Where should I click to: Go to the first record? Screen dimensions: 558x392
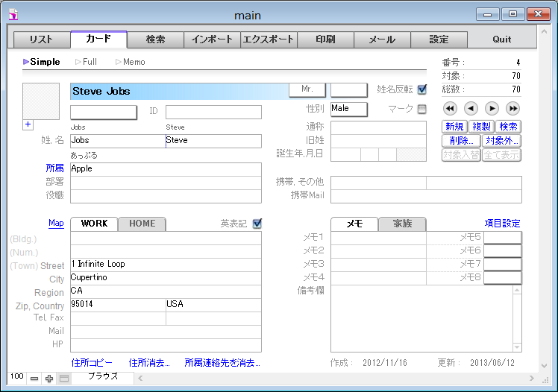(x=450, y=109)
